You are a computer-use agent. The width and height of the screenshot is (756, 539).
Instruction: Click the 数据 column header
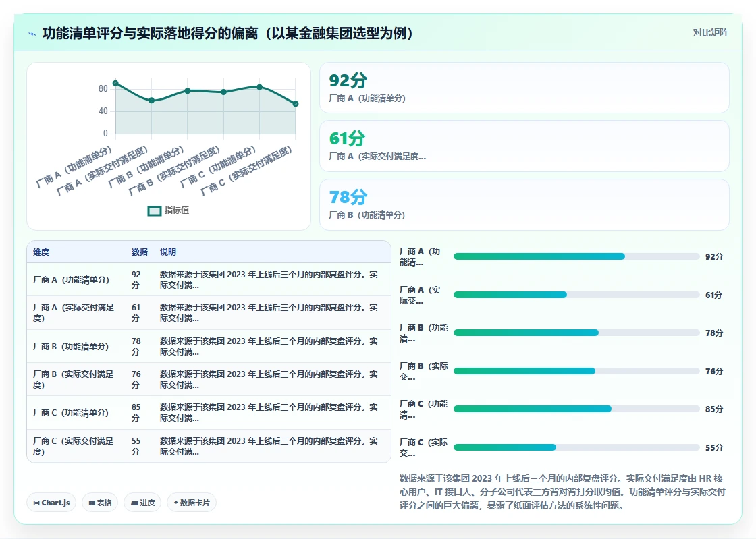pos(139,252)
